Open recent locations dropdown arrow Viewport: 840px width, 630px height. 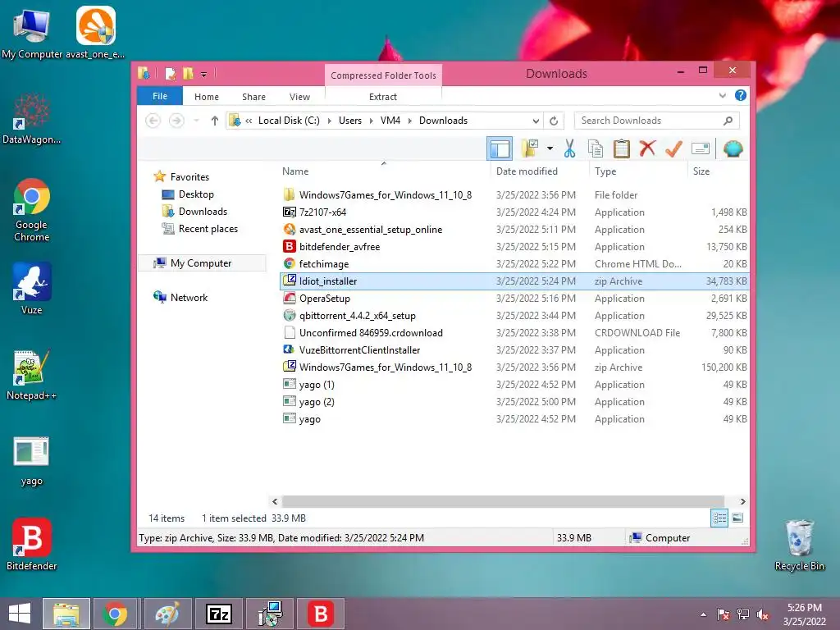point(196,121)
